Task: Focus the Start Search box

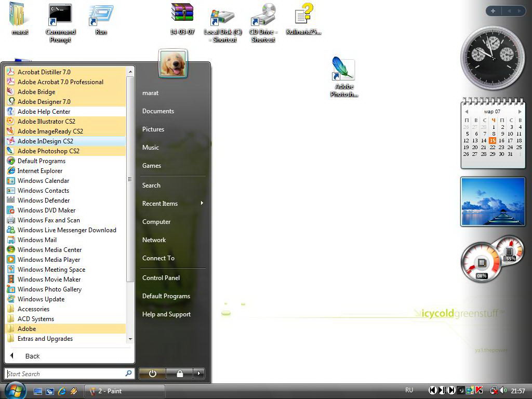Action: (x=70, y=374)
